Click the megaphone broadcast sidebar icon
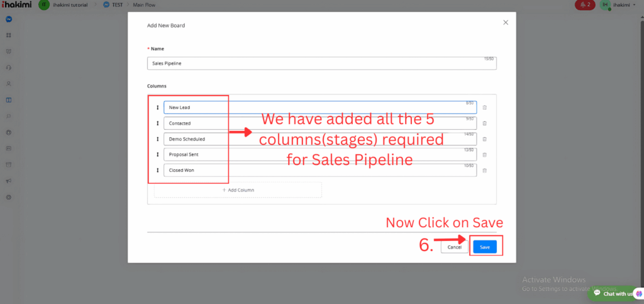This screenshot has width=644, height=304. click(9, 181)
